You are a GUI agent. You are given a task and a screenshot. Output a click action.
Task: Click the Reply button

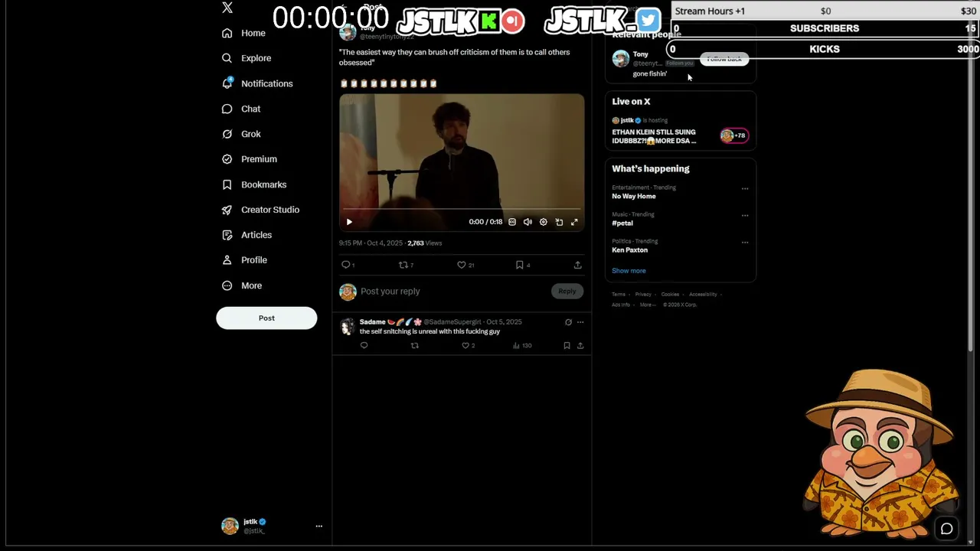click(x=567, y=292)
